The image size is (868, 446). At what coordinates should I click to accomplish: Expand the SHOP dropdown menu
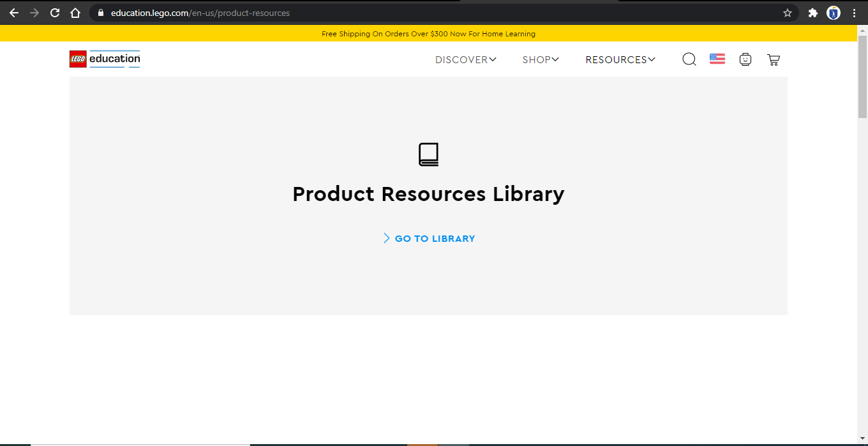click(x=540, y=59)
